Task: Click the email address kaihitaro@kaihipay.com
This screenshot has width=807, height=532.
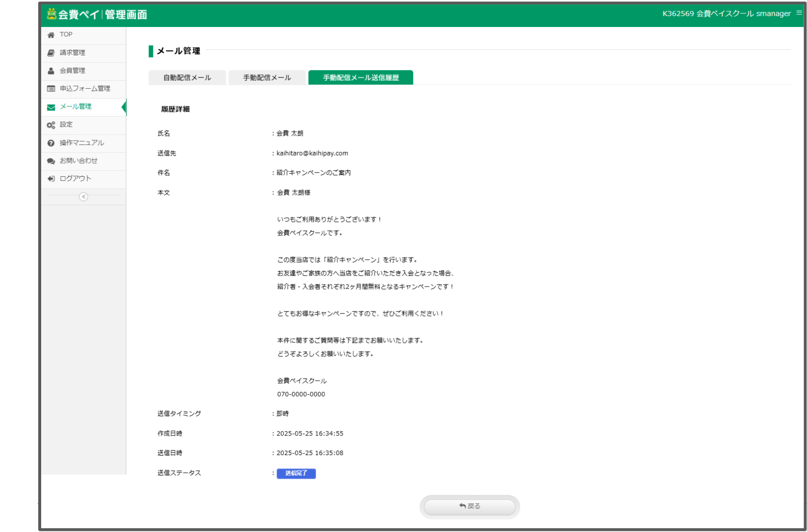Action: (311, 153)
